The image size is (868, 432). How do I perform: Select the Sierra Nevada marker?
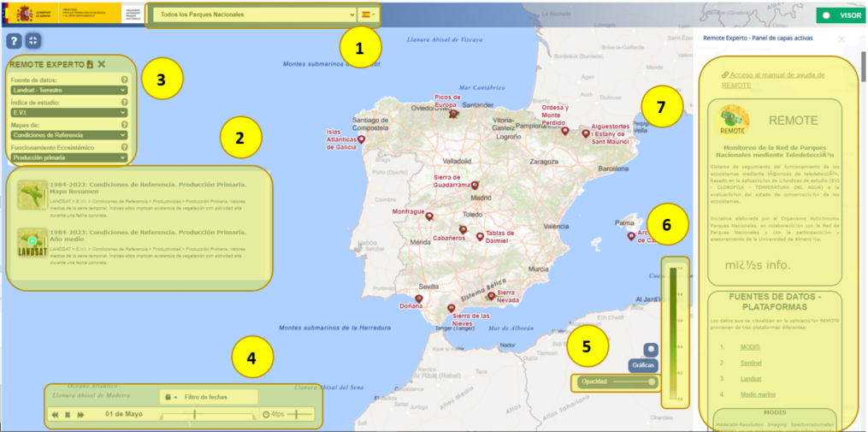tap(491, 296)
